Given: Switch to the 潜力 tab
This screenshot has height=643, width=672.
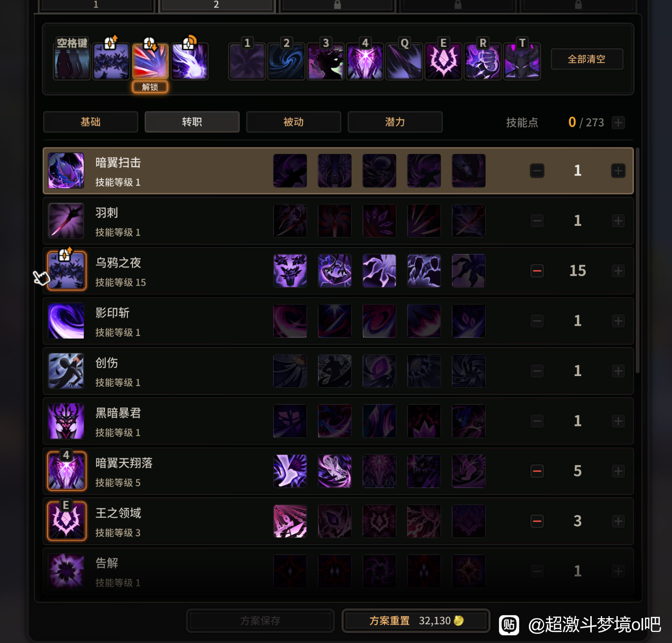Looking at the screenshot, I should pos(395,122).
